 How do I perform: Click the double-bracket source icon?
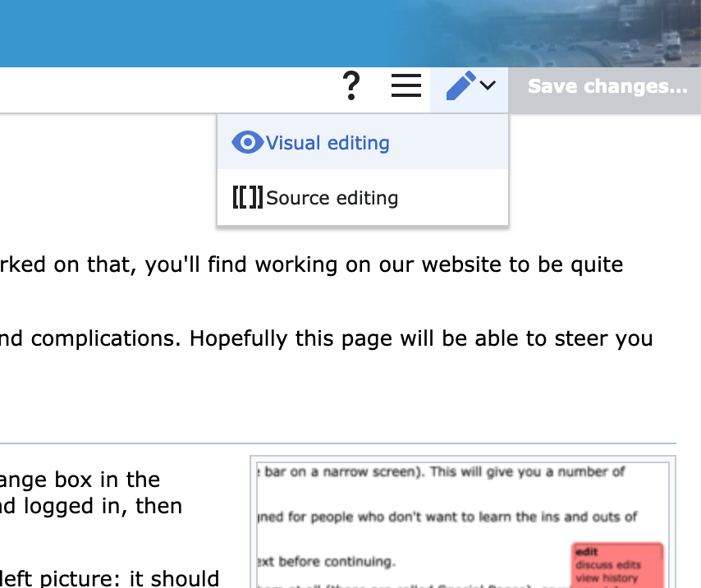(x=247, y=198)
